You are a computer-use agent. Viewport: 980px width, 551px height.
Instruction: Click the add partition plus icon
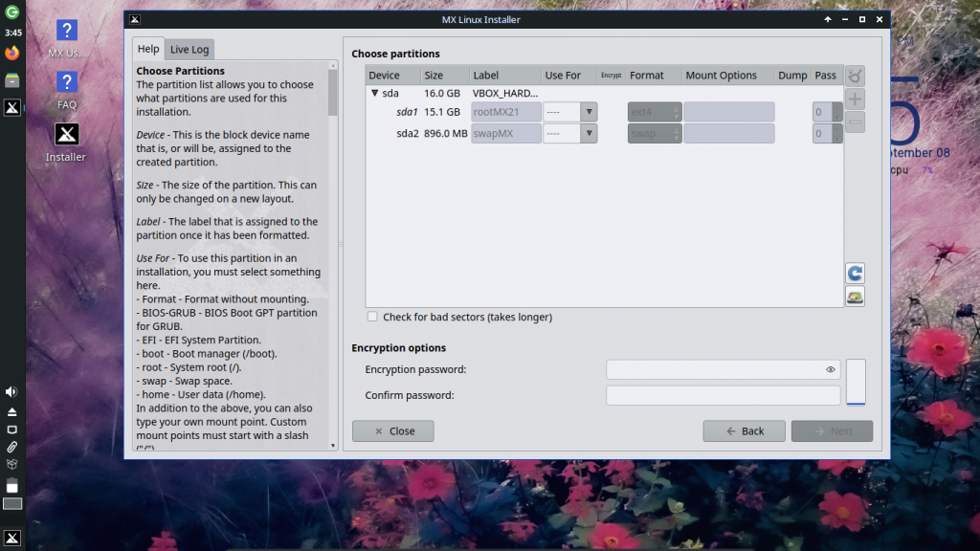coord(855,99)
